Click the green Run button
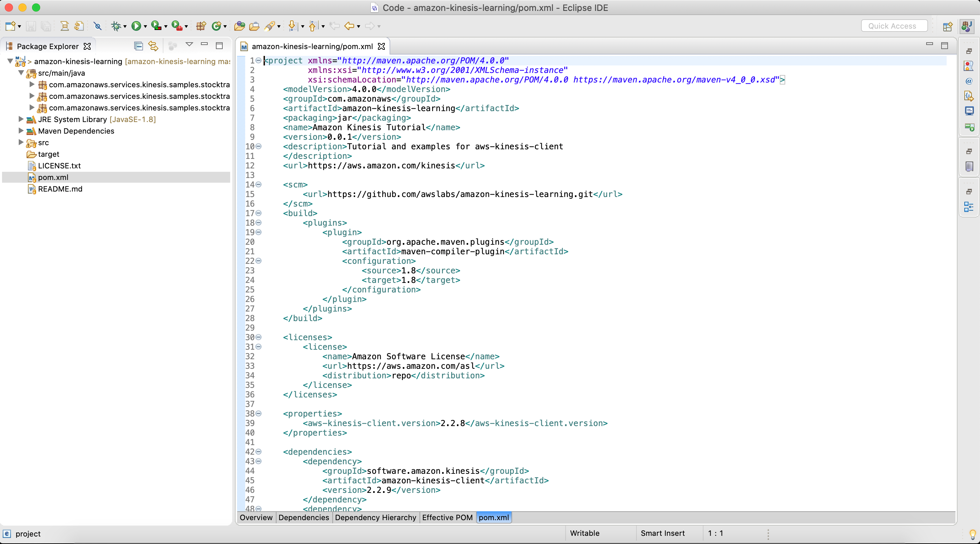The width and height of the screenshot is (980, 544). (x=136, y=26)
